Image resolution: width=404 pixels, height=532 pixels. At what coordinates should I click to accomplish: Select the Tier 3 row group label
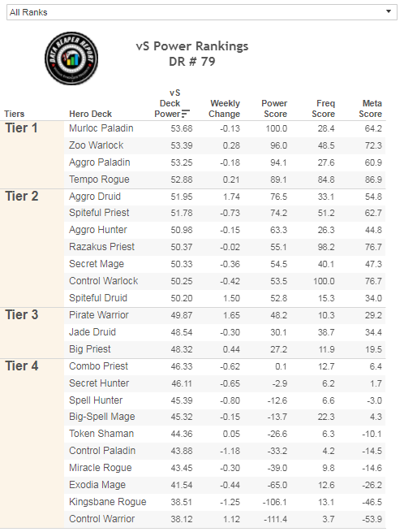pos(21,315)
